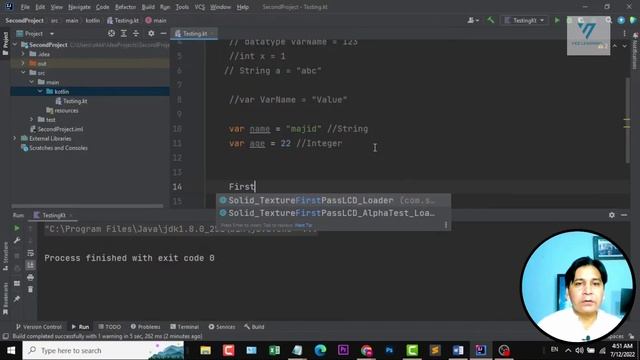This screenshot has height=360, width=640.
Task: Open the user account dropdown in toolbar
Action: coord(473,20)
